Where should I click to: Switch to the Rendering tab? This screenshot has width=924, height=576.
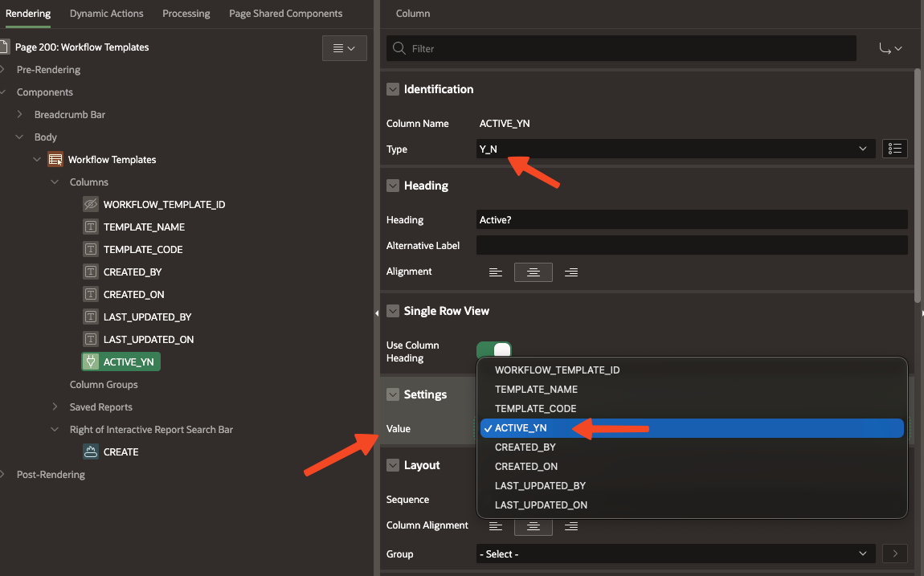tap(27, 13)
